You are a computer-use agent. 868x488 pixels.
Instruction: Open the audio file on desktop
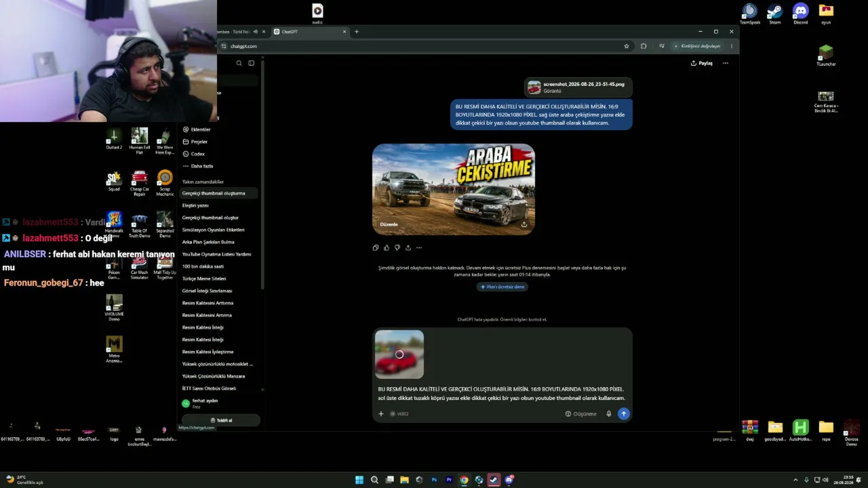tap(317, 13)
